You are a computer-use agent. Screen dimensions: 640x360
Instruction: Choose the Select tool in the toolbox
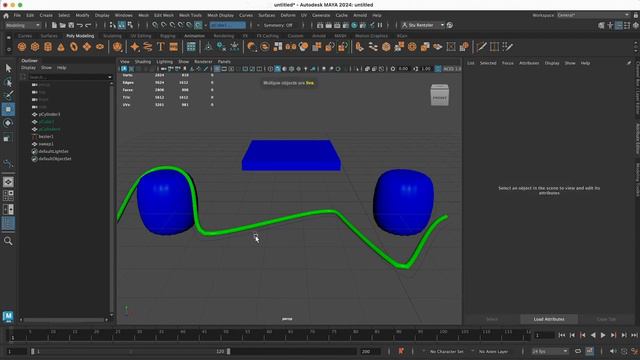(x=8, y=68)
